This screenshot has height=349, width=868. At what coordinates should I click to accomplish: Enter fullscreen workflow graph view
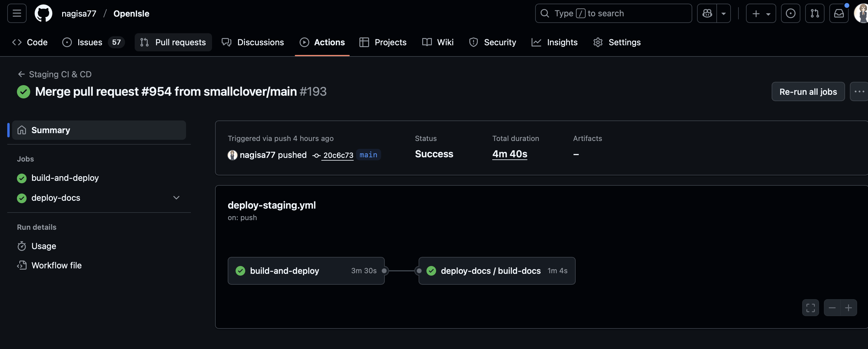pos(810,308)
